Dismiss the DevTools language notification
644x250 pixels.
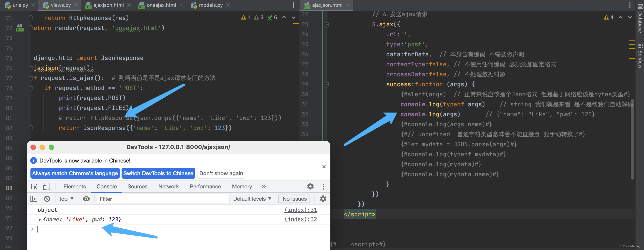324,167
